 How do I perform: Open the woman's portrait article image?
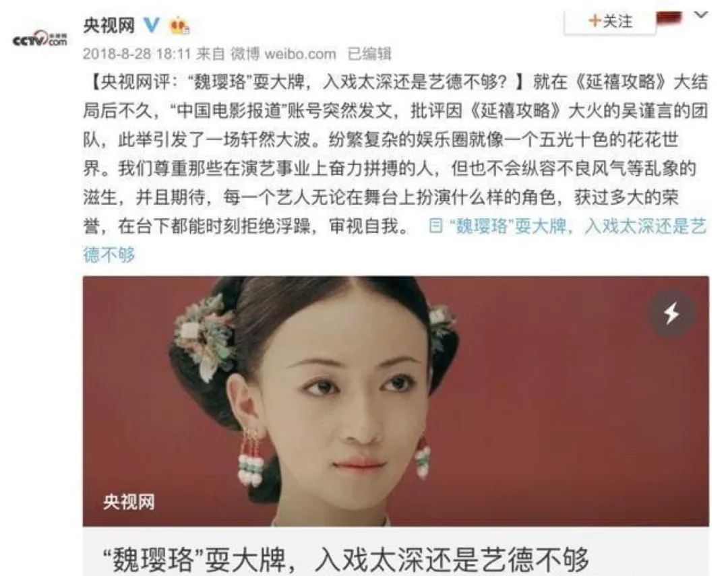coord(396,401)
